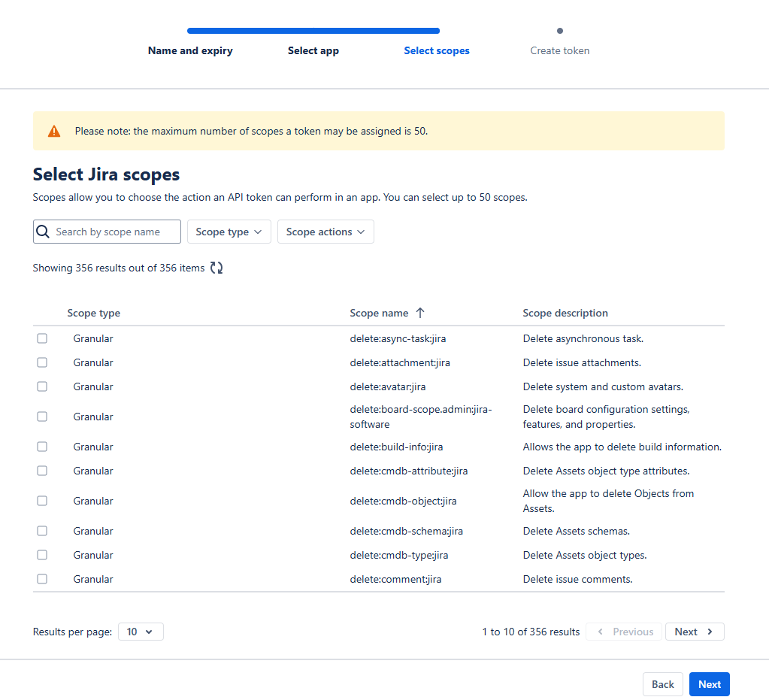
Task: Tick the delete:build-info:jira checkbox
Action: 42,447
